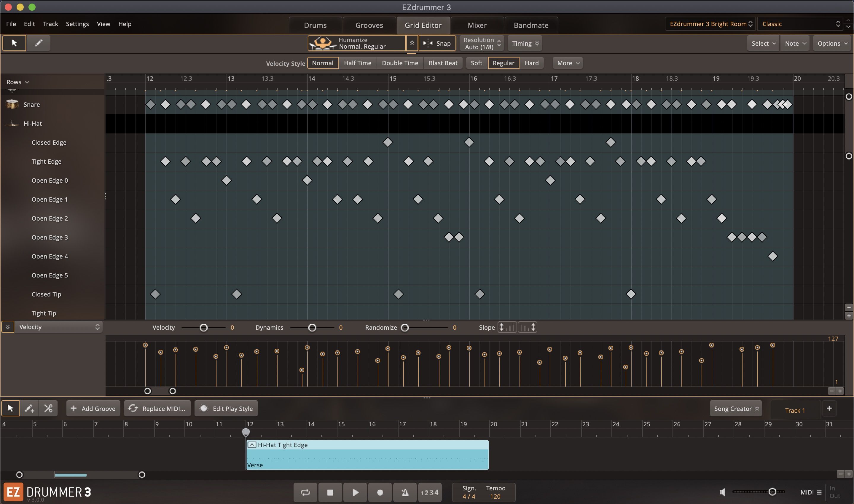Switch to the Mixer tab
854x504 pixels.
pyautogui.click(x=477, y=25)
